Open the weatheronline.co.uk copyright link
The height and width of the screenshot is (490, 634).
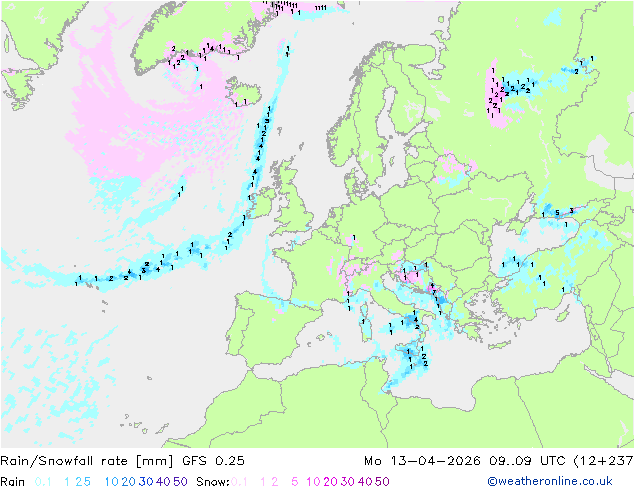tap(550, 482)
